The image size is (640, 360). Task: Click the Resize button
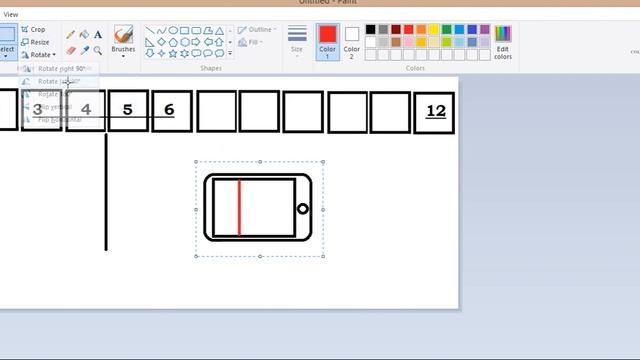pos(36,42)
